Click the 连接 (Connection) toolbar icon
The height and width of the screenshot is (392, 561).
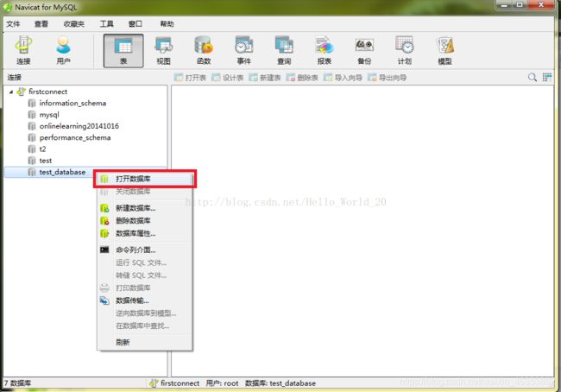tap(23, 50)
